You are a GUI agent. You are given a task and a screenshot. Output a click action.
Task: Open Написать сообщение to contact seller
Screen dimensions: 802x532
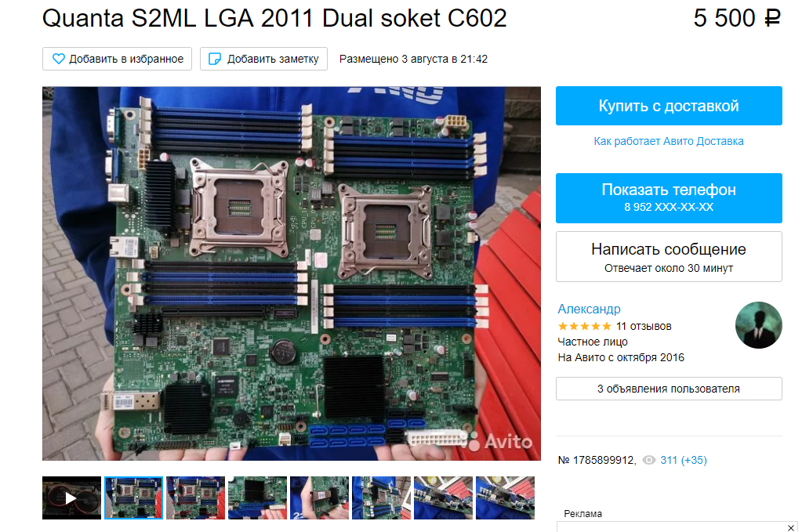[669, 256]
